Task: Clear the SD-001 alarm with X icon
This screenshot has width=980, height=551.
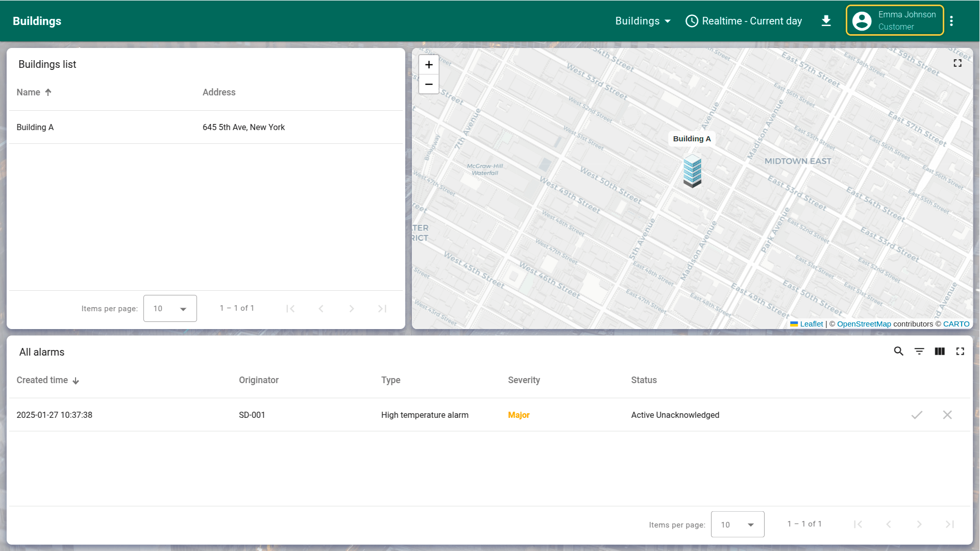Action: coord(947,415)
